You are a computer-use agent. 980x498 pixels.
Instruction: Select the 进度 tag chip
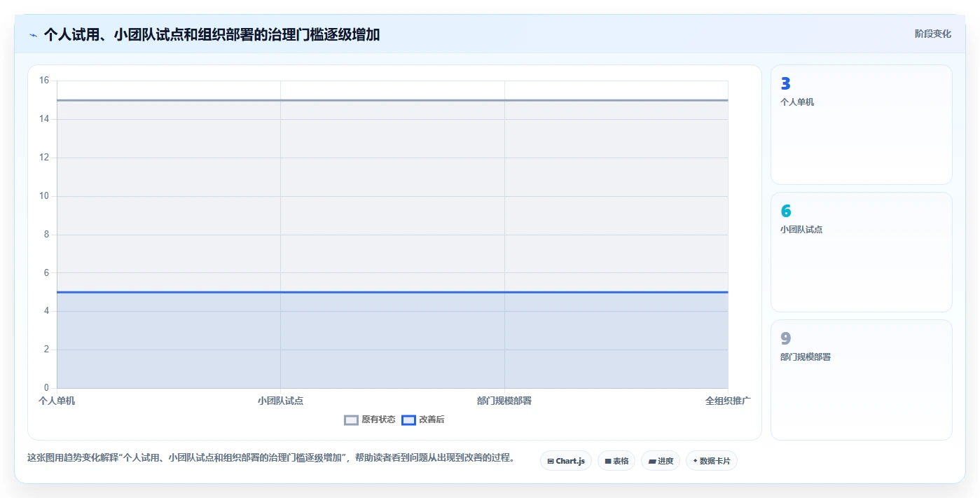661,461
